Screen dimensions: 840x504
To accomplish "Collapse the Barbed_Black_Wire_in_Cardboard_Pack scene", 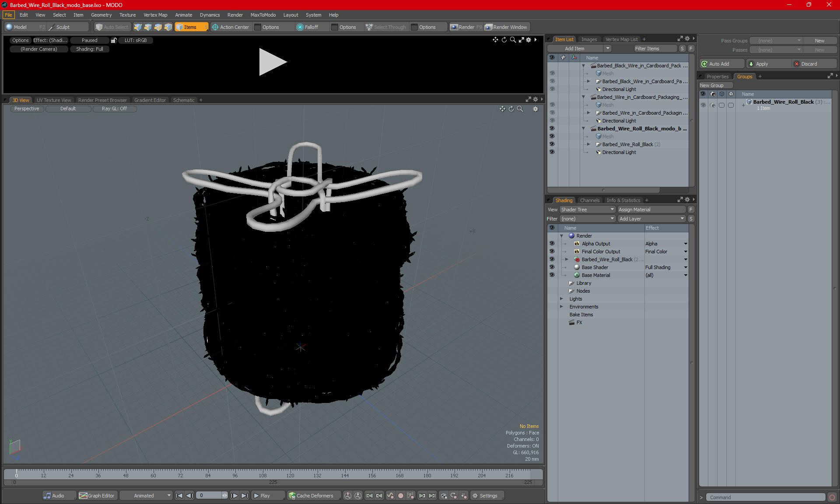I will point(583,66).
